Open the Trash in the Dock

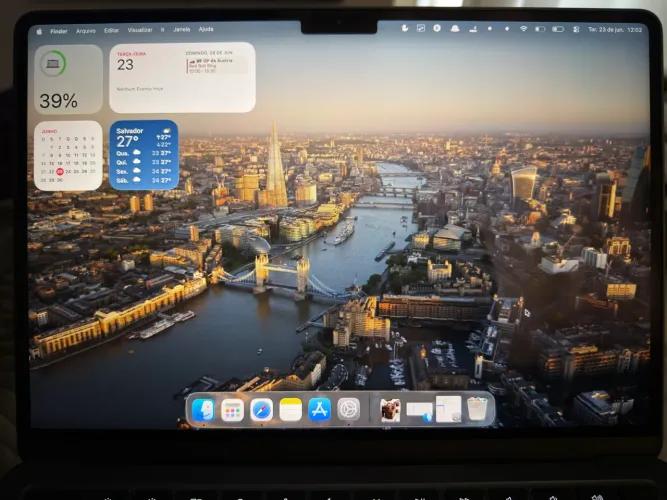pyautogui.click(x=477, y=409)
